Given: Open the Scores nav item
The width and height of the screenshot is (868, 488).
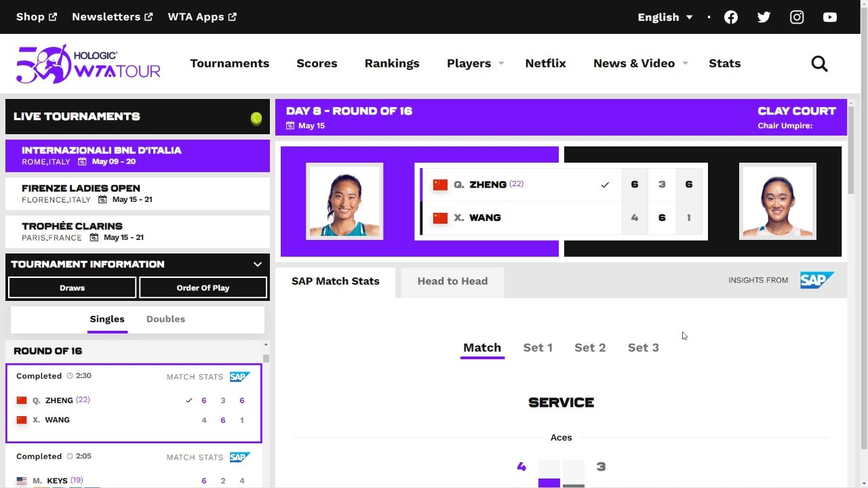Looking at the screenshot, I should (x=317, y=63).
